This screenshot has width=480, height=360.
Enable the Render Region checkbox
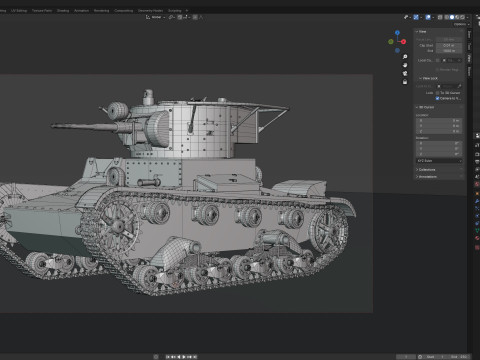coord(437,70)
